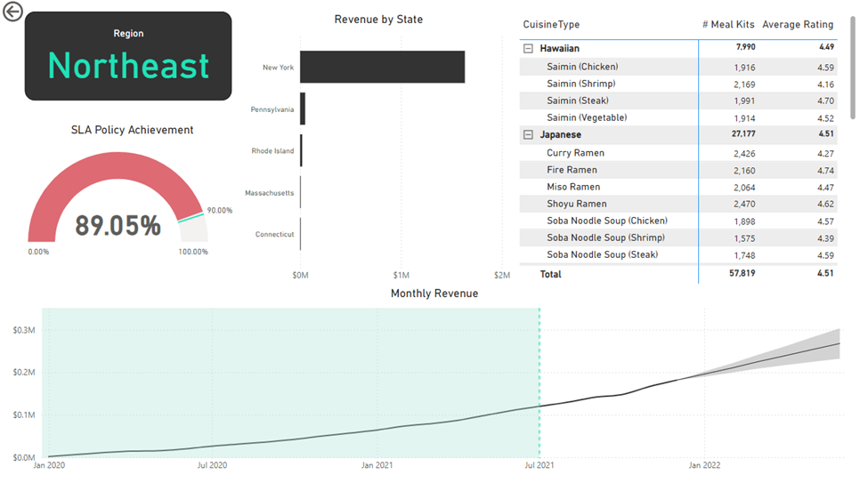
Task: Click the 90.00% gauge target marker
Action: pyautogui.click(x=191, y=216)
